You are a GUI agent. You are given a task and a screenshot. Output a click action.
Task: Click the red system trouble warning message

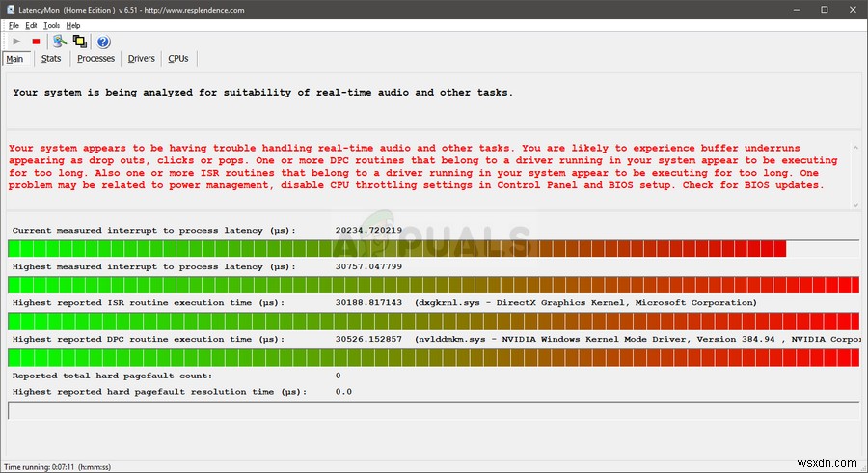[x=423, y=167]
